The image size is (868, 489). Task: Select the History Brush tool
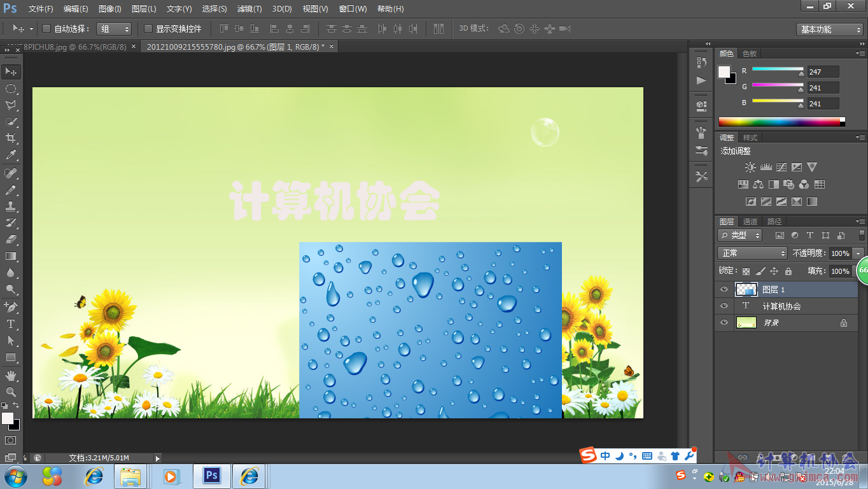(x=11, y=223)
